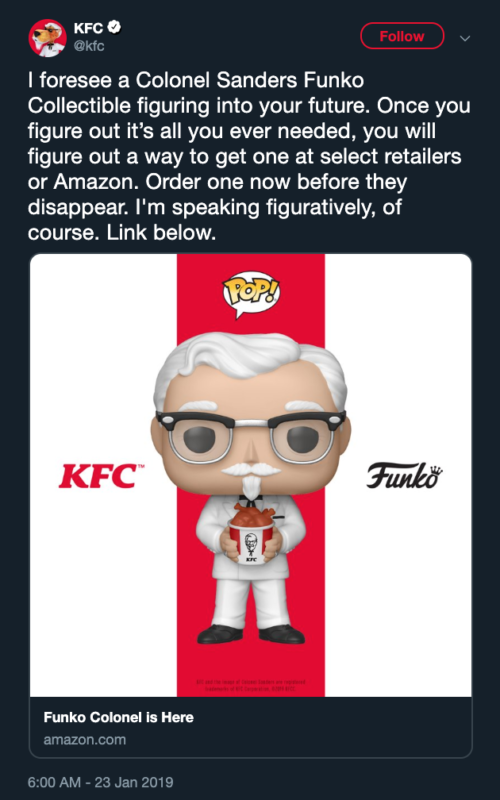Click the verified badge next to KFC
Image resolution: width=500 pixels, height=800 pixels.
pyautogui.click(x=114, y=29)
